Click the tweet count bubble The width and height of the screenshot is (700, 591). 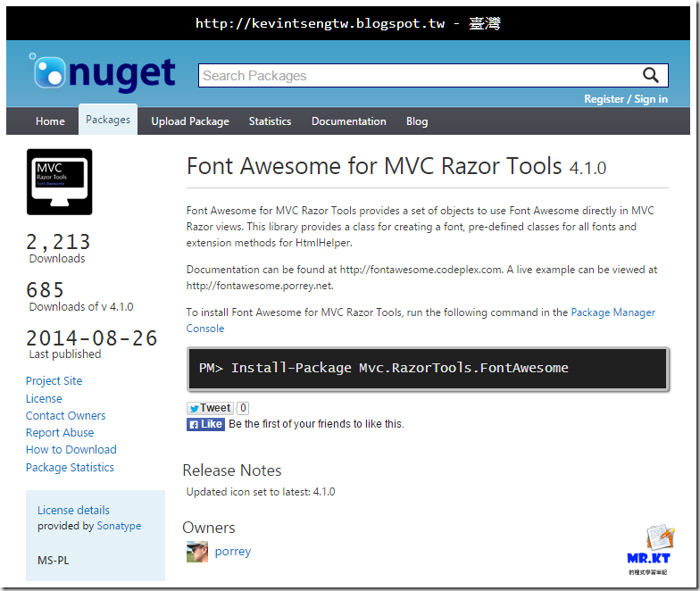click(243, 408)
